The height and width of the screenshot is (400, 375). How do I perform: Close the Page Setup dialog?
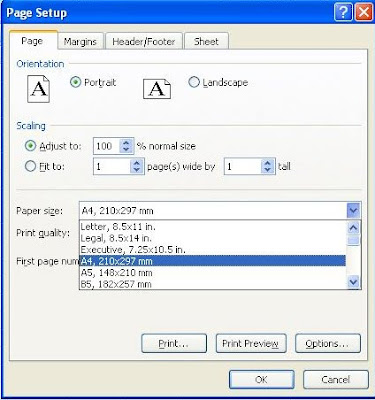point(364,13)
